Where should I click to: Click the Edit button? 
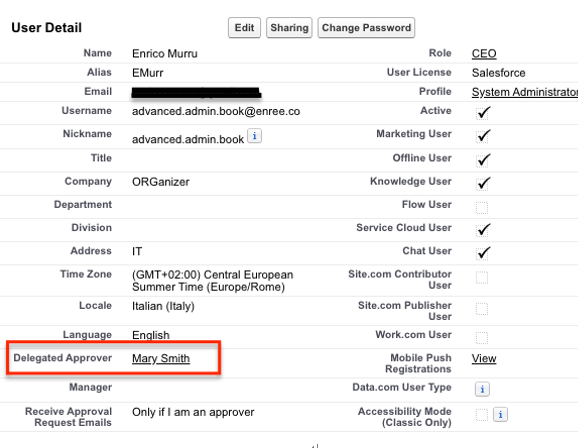click(x=244, y=28)
